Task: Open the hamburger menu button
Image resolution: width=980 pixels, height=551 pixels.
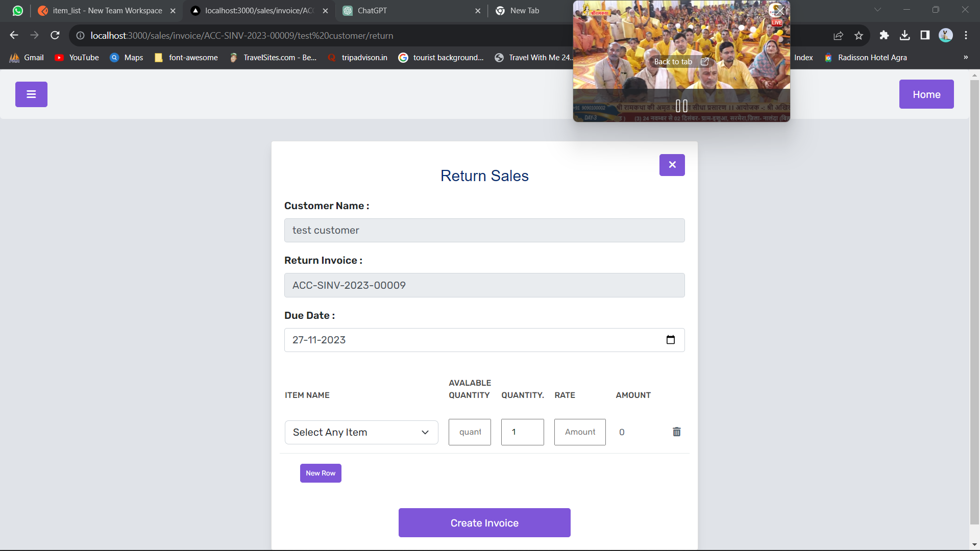Action: click(31, 94)
